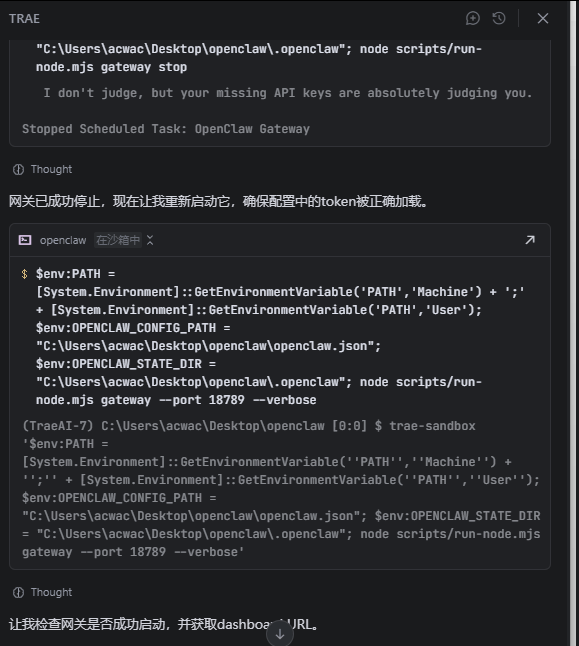This screenshot has height=646, width=579.
Task: Jump to bottom with the down-arrow button
Action: pos(280,634)
